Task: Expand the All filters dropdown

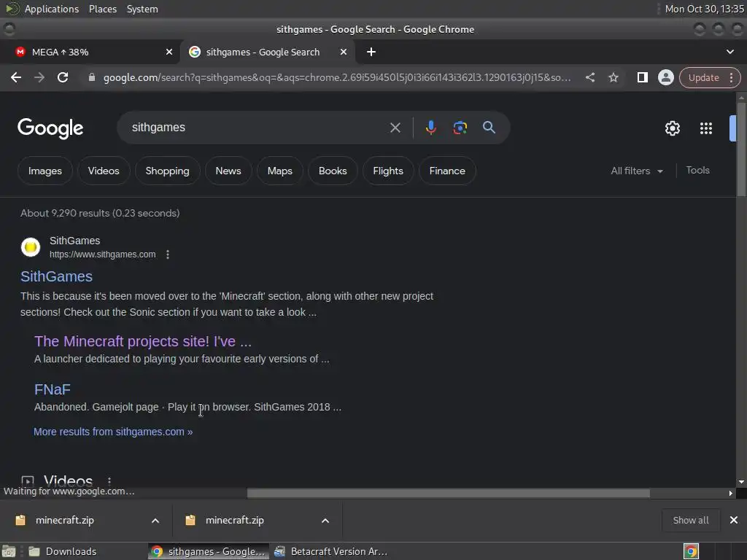Action: click(x=637, y=171)
